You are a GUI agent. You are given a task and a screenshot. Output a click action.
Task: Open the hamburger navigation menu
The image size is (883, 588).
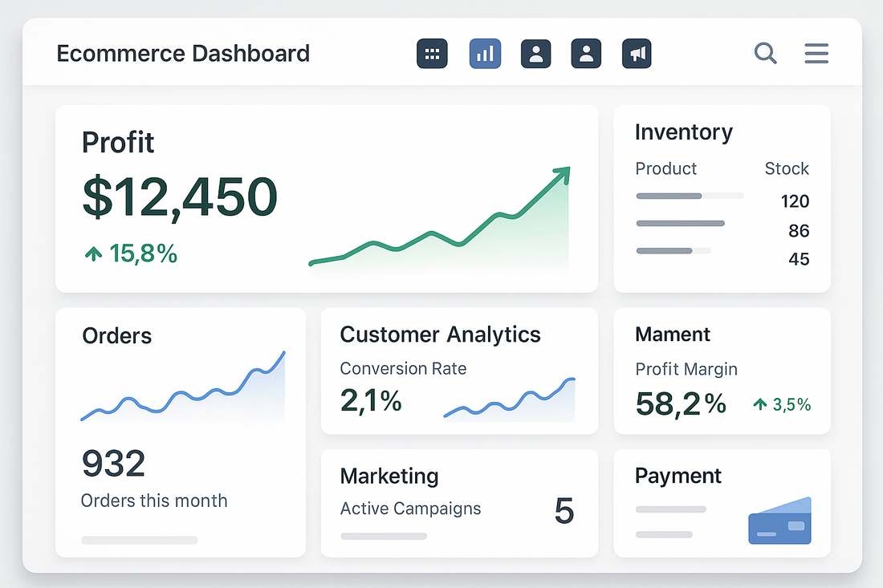(816, 53)
